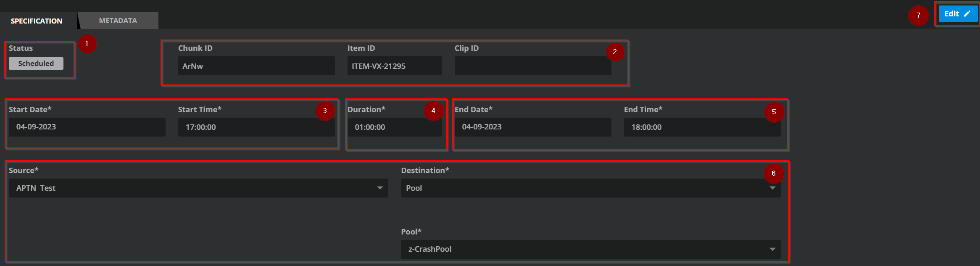Click red marker number 6 near Destination
The width and height of the screenshot is (980, 266).
click(773, 174)
